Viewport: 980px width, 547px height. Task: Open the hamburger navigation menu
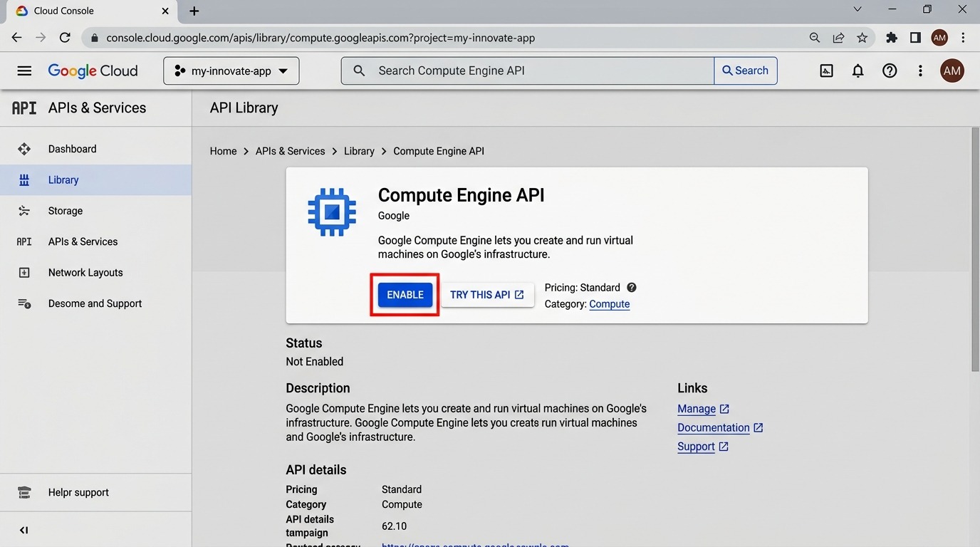point(24,71)
